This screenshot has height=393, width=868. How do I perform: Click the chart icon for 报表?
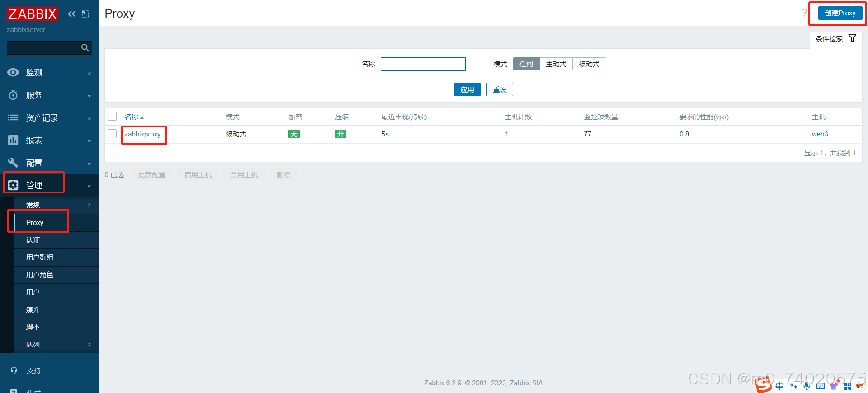pos(13,140)
